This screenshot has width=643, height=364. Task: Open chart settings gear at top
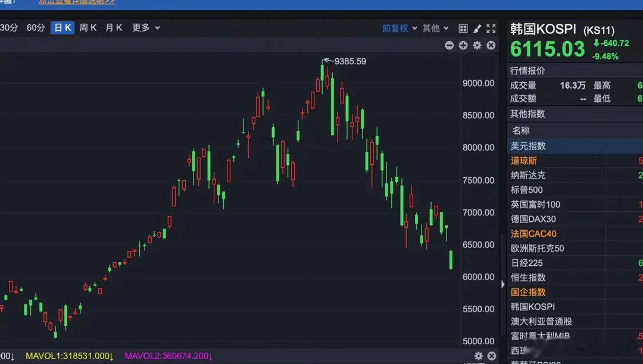tap(477, 45)
